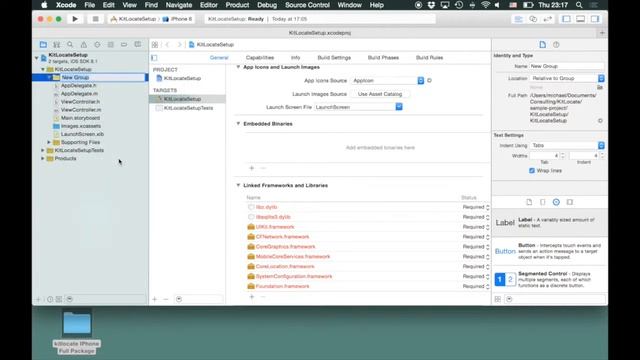Open Spotlight search in menu bar

point(579,5)
